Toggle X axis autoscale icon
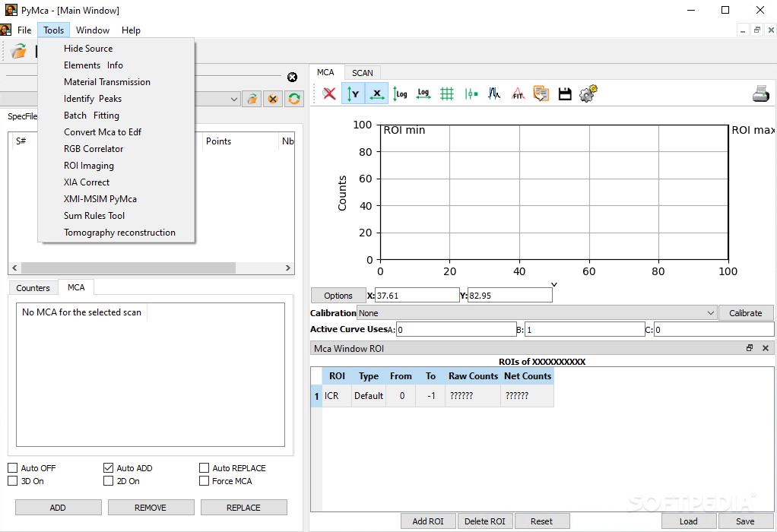The height and width of the screenshot is (532, 777). coord(376,93)
